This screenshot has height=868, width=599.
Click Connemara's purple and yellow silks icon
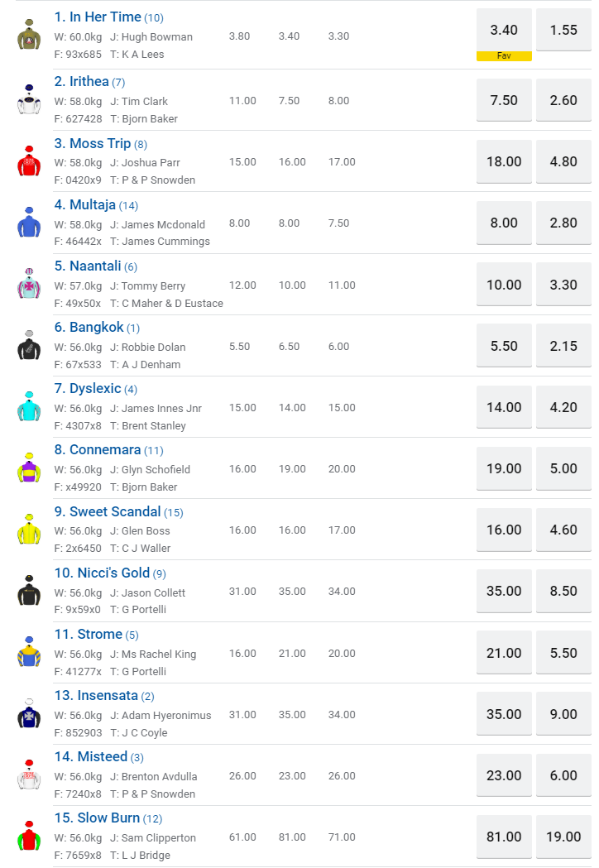click(29, 468)
